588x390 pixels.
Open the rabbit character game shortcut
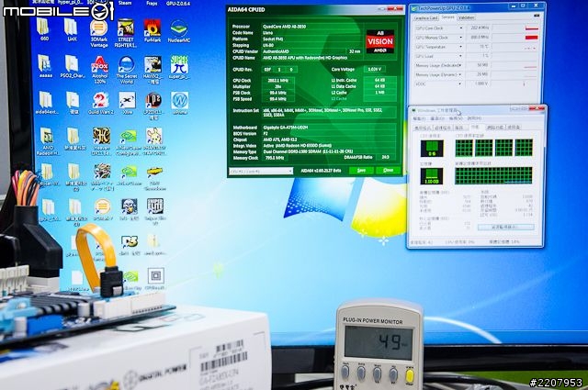(x=154, y=141)
